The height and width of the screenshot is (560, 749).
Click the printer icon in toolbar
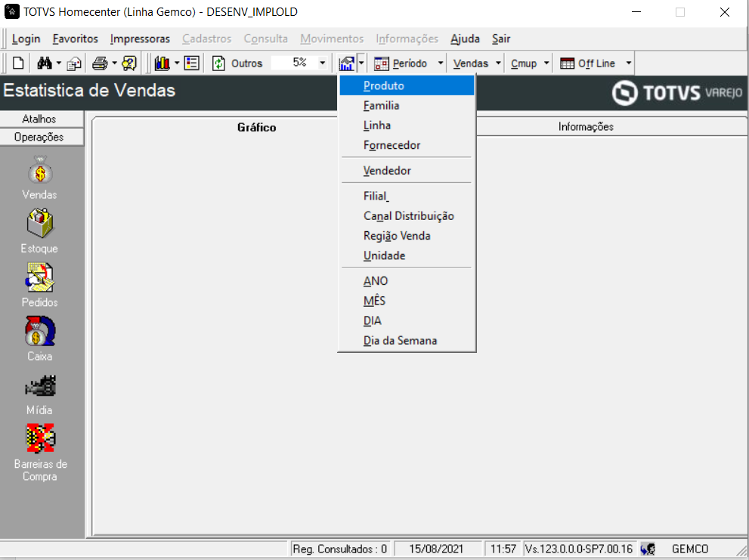tap(100, 63)
